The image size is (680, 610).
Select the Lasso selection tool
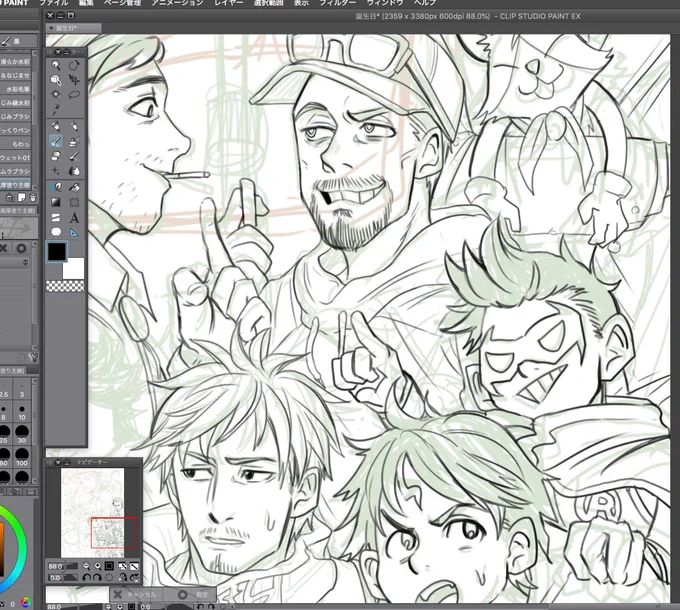[x=74, y=94]
